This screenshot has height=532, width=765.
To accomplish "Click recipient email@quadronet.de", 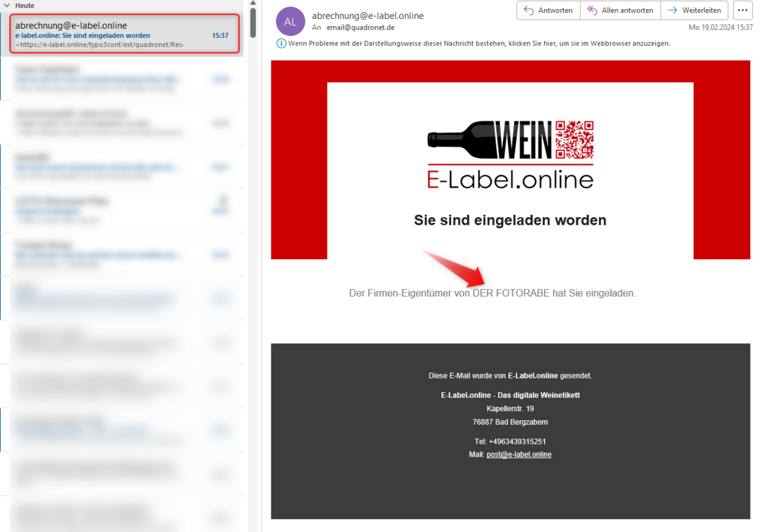I will tap(360, 28).
